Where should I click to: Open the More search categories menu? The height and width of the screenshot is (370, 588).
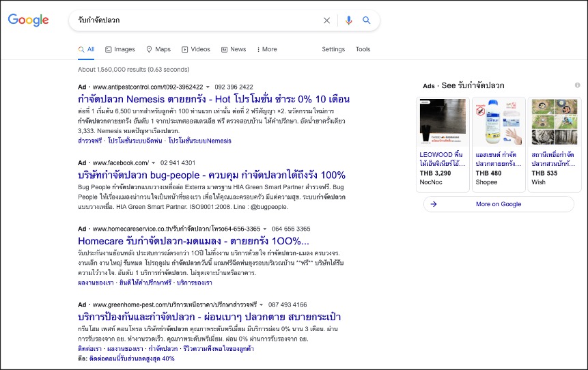click(x=267, y=49)
